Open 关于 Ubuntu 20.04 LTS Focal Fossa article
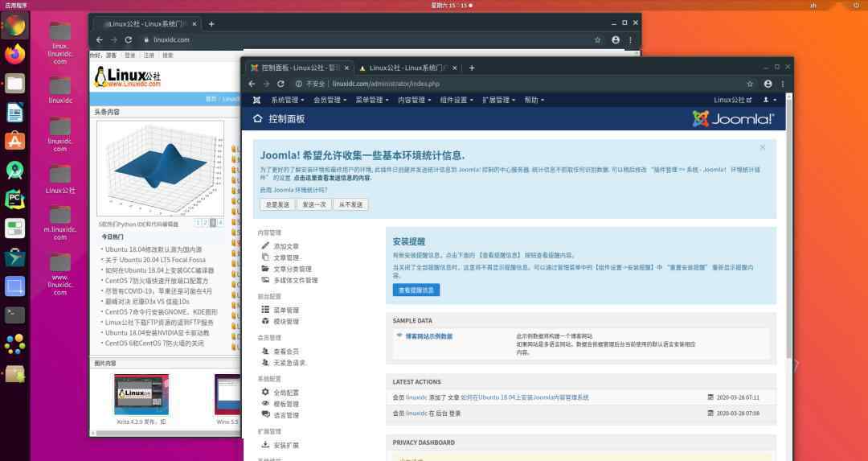 (155, 260)
